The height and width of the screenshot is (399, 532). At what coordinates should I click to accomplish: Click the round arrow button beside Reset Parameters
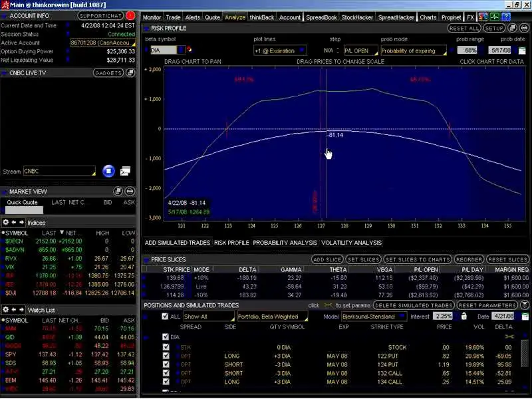(x=525, y=305)
